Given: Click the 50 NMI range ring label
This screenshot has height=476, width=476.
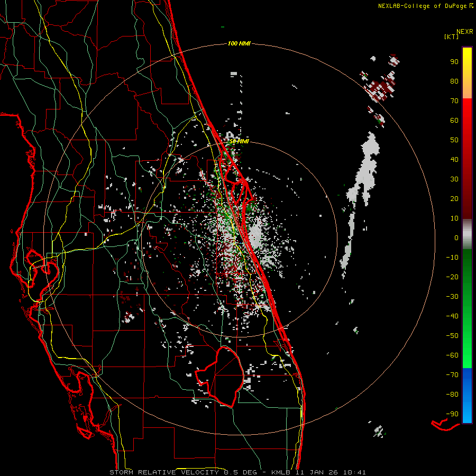Looking at the screenshot, I should point(239,141).
